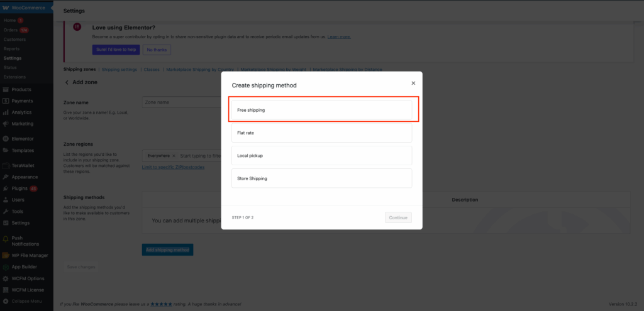This screenshot has width=644, height=311.
Task: Click the Elementor icon in sidebar
Action: point(6,138)
